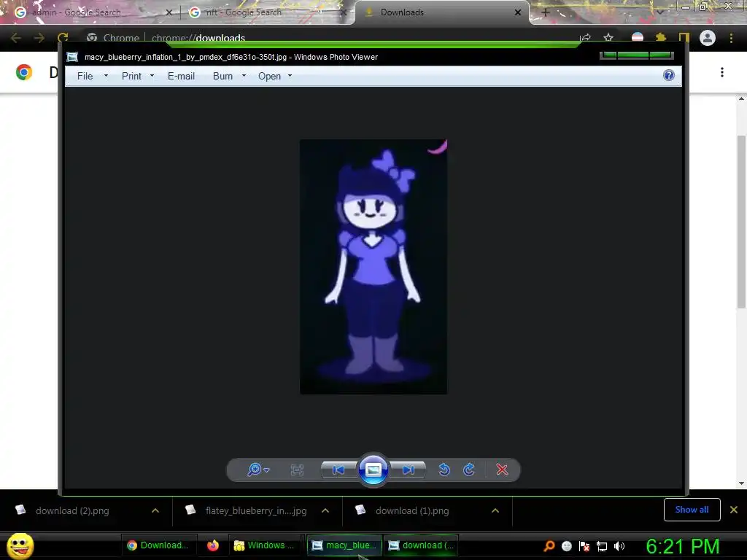Switch to the admin - Google Search tab
The width and height of the screenshot is (747, 560).
point(76,12)
